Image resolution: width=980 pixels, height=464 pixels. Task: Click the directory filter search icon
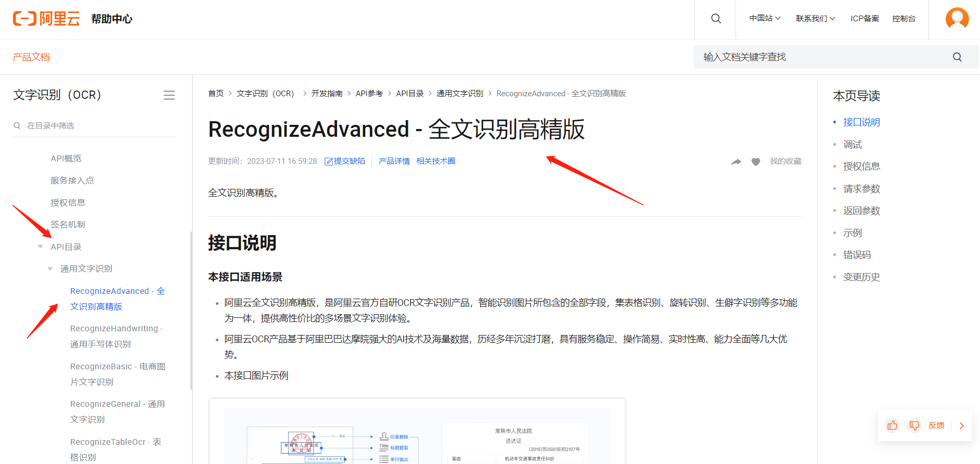(17, 125)
